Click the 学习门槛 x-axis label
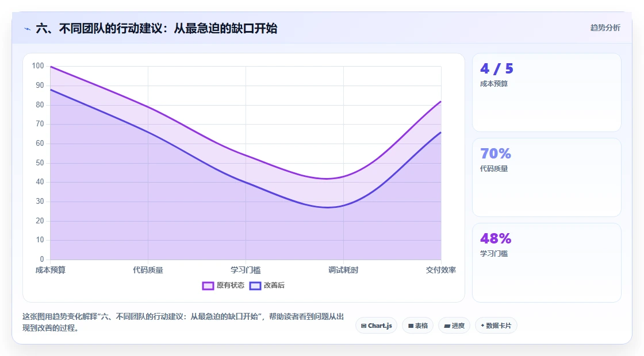Image resolution: width=644 pixels, height=356 pixels. (x=246, y=270)
